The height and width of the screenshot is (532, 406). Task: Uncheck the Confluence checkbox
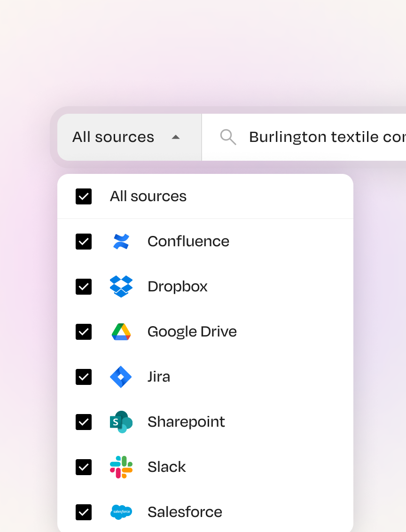pos(84,242)
